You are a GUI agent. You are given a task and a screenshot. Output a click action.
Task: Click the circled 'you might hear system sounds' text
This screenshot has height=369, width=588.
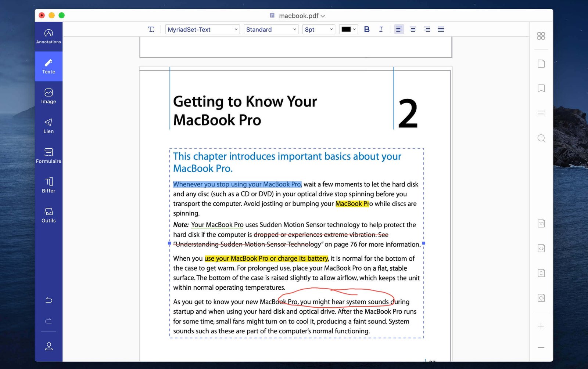pyautogui.click(x=344, y=302)
